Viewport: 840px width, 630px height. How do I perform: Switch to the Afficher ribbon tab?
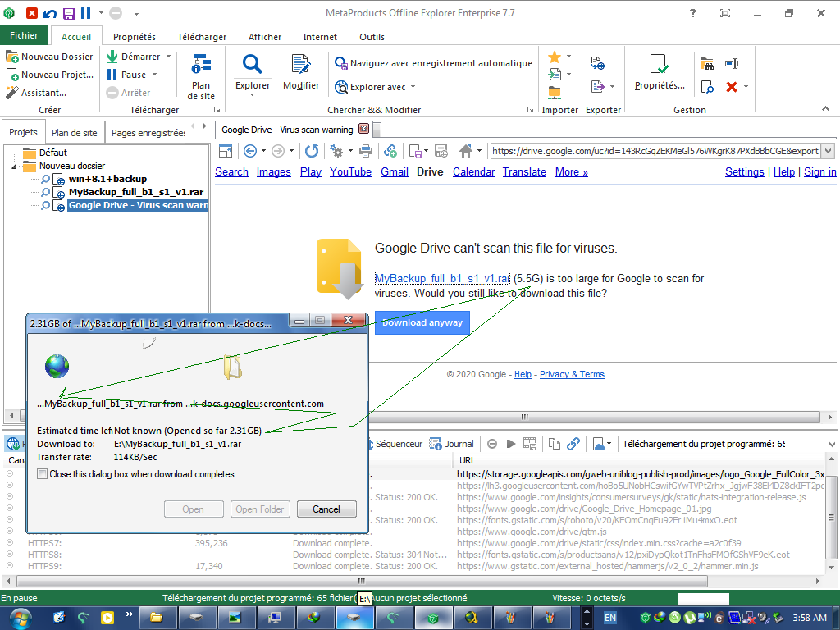265,37
